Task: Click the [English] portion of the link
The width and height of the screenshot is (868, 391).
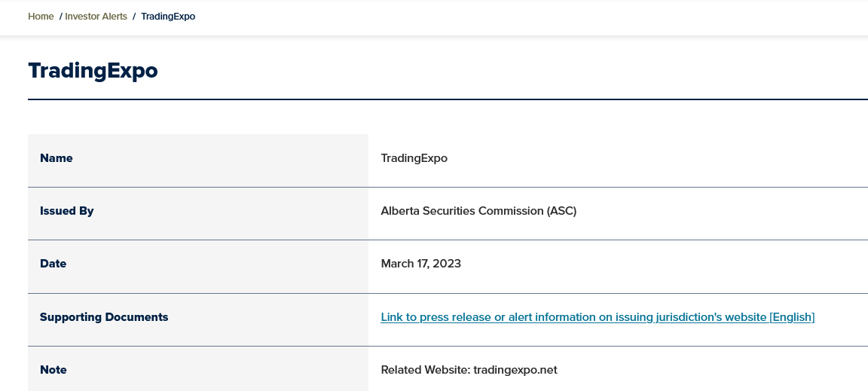Action: (x=792, y=317)
